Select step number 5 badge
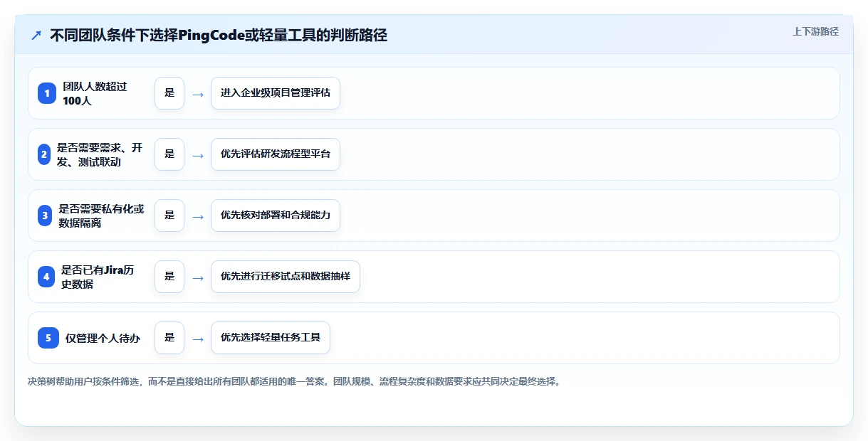The height and width of the screenshot is (441, 868). pyautogui.click(x=48, y=338)
